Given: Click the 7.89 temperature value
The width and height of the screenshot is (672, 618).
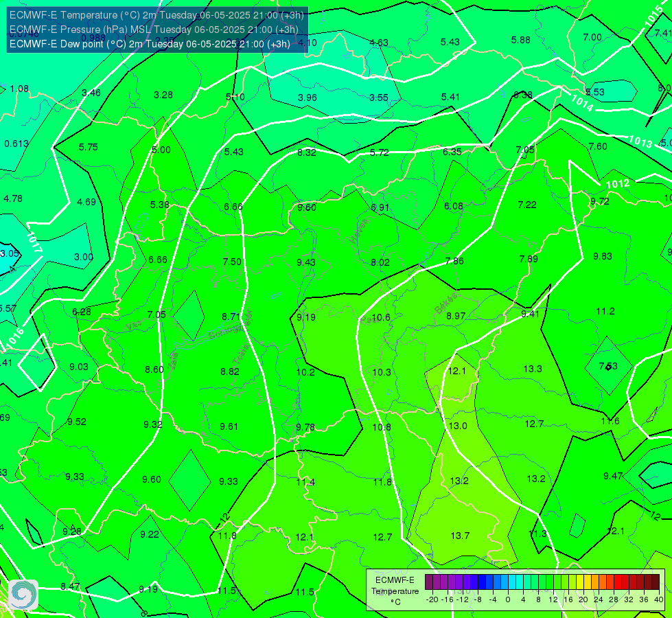Looking at the screenshot, I should (529, 259).
